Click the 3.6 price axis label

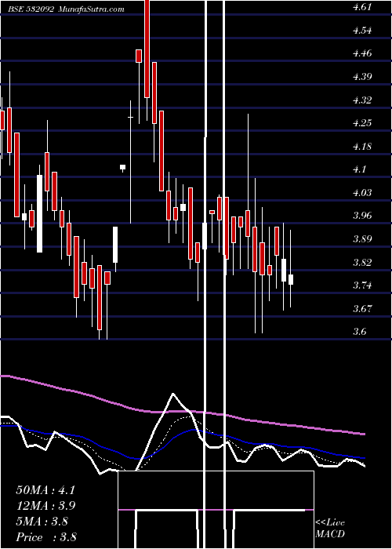coord(359,332)
